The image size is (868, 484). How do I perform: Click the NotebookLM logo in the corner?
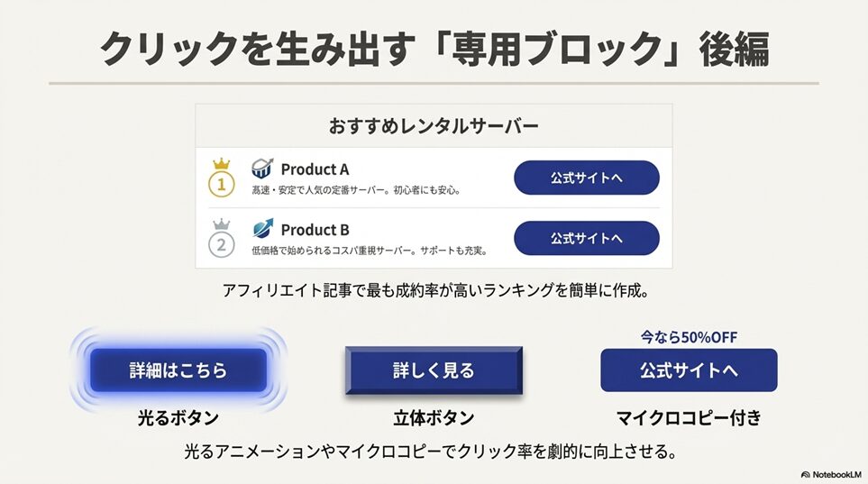click(831, 474)
